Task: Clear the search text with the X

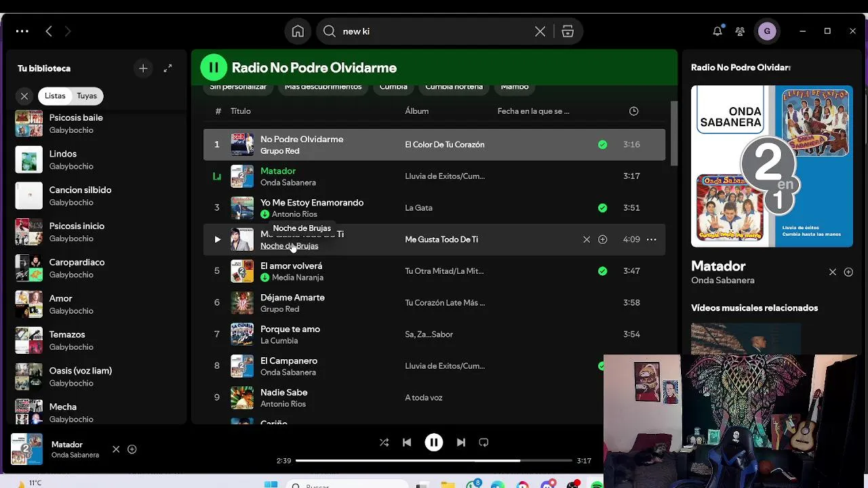Action: (x=540, y=31)
